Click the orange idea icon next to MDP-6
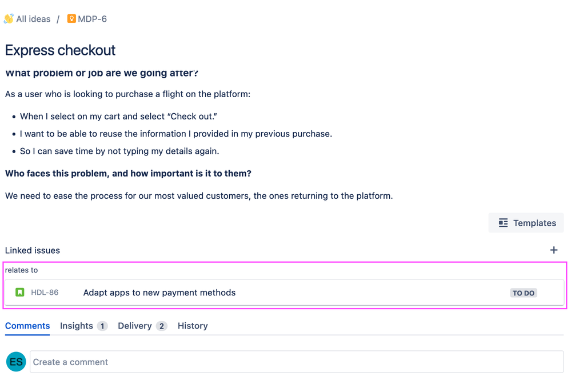Viewport: 571px width, 392px height. point(71,18)
